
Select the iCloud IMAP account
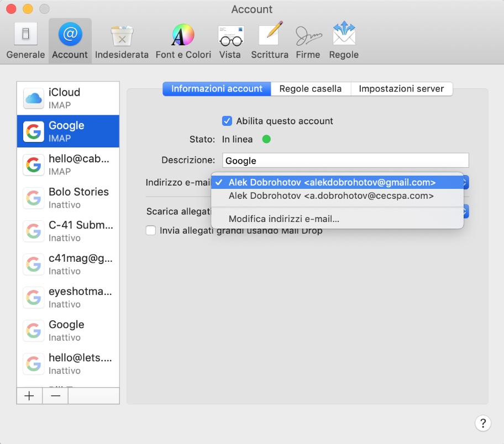pyautogui.click(x=68, y=98)
